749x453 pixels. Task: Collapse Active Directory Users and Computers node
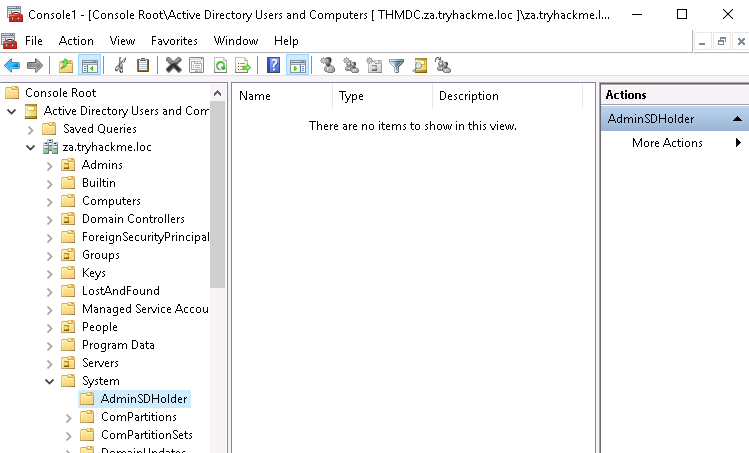tap(12, 111)
